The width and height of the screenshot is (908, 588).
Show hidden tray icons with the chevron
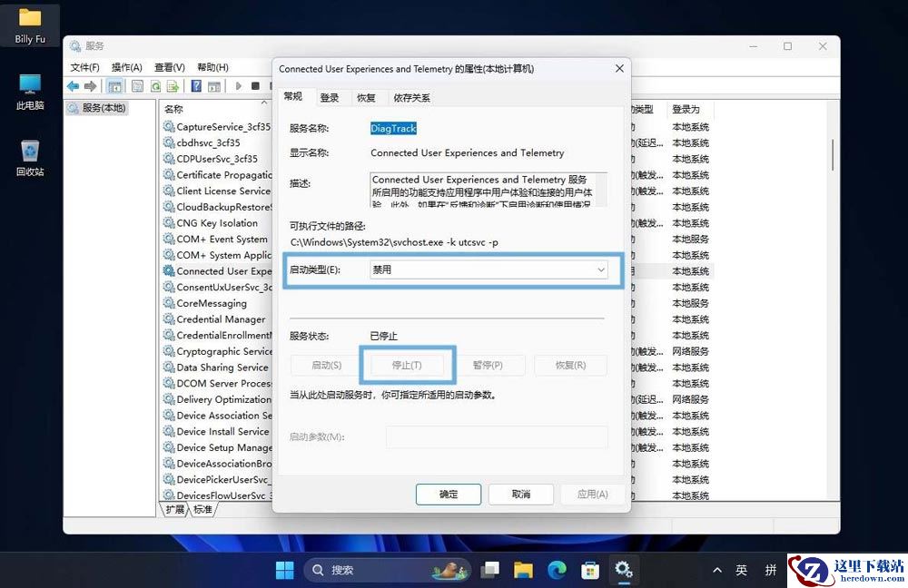coord(717,570)
